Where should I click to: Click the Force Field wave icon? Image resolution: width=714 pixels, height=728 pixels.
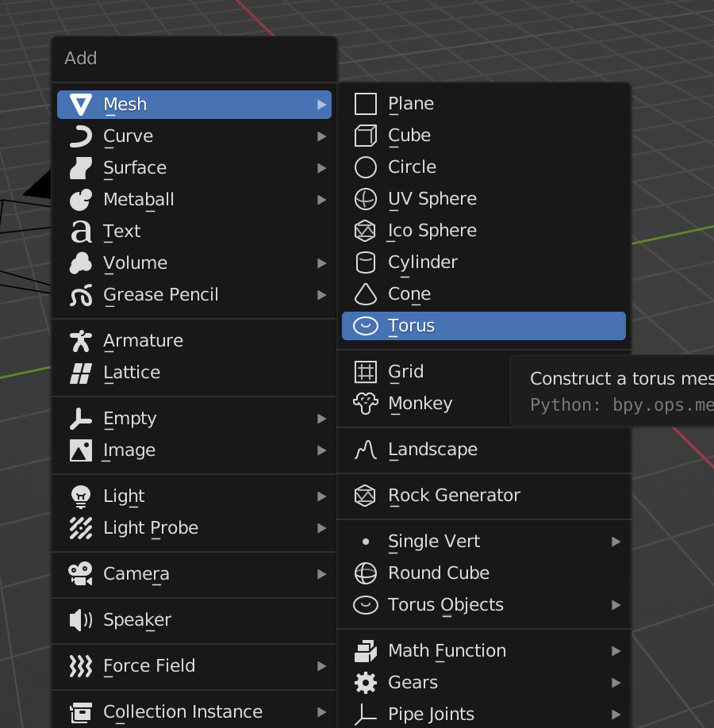tap(81, 666)
